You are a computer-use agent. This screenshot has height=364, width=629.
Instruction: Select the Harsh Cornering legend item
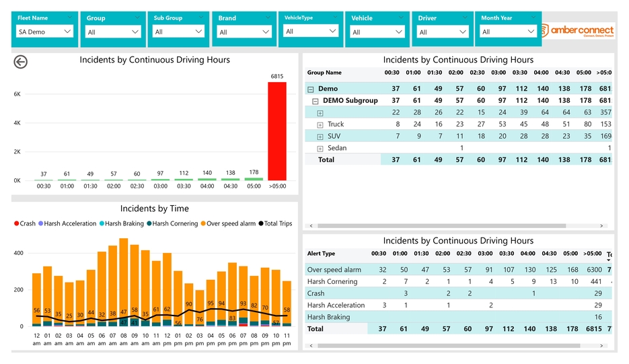(x=175, y=224)
